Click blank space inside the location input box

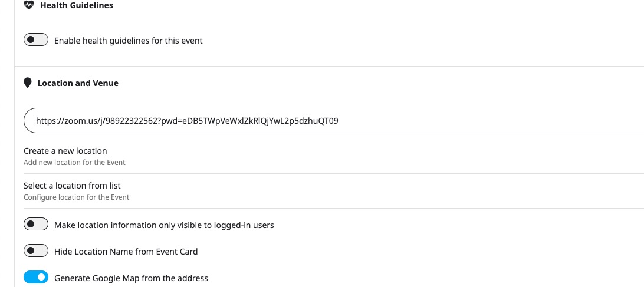pyautogui.click(x=493, y=121)
